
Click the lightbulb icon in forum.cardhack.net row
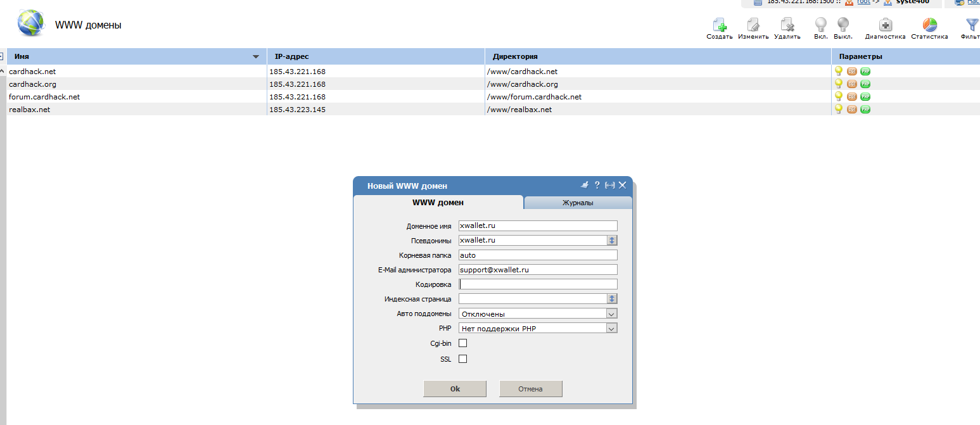click(839, 96)
